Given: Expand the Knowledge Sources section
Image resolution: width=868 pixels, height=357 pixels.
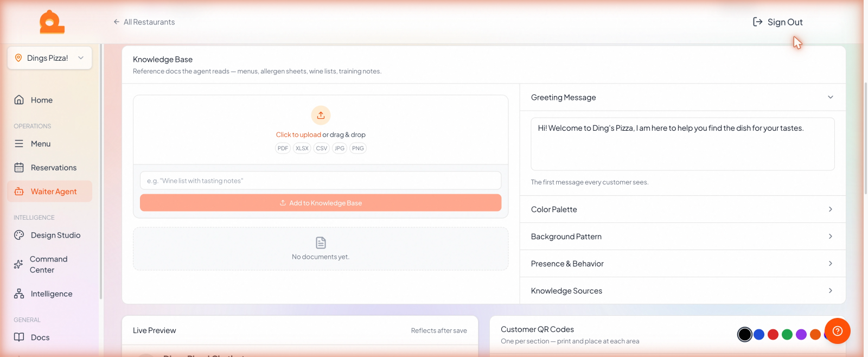Looking at the screenshot, I should coord(682,291).
